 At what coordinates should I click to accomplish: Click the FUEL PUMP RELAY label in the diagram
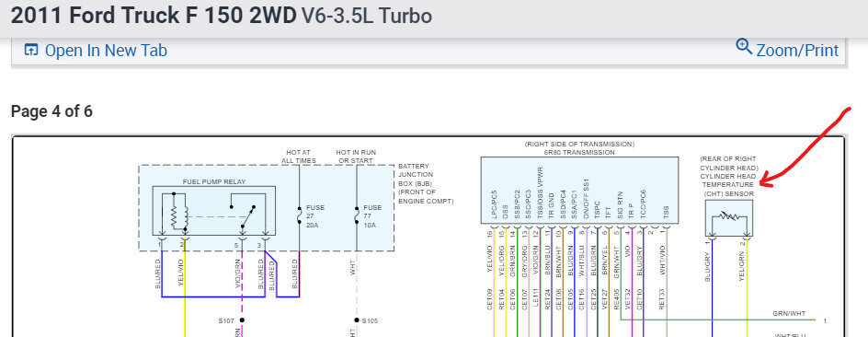point(213,181)
